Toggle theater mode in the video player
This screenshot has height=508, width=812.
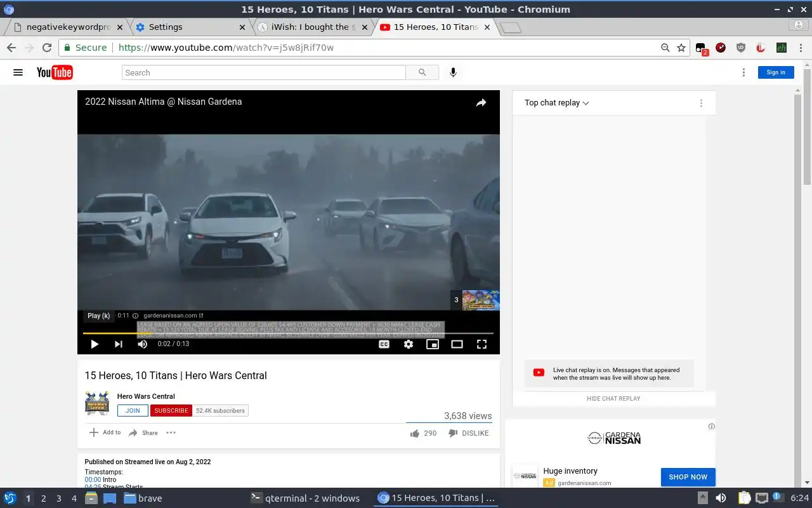457,344
